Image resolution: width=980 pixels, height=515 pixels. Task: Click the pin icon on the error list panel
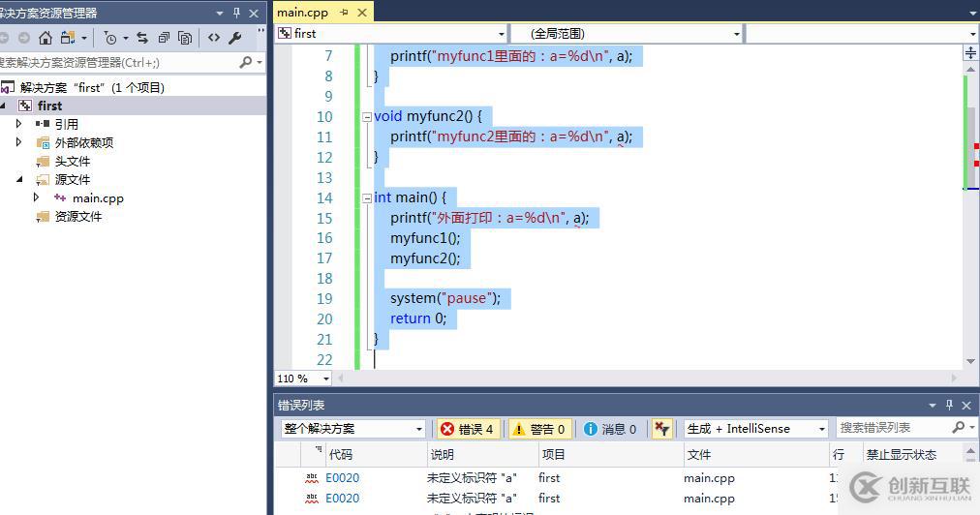pos(949,405)
